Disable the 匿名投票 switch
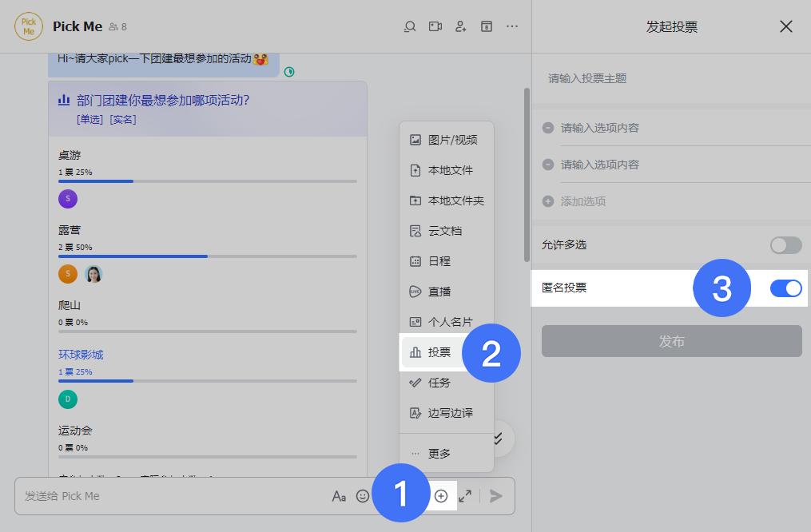The image size is (811, 532). [785, 288]
